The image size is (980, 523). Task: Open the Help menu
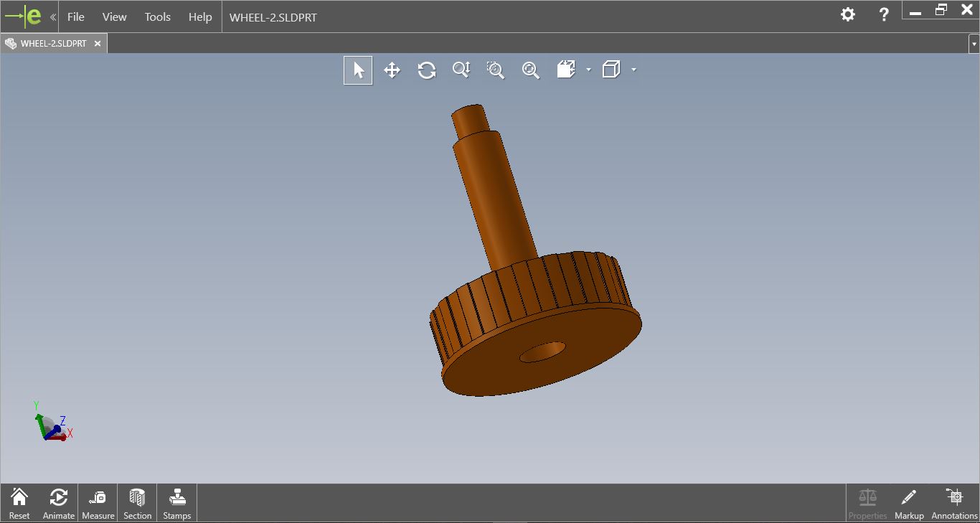pos(200,17)
